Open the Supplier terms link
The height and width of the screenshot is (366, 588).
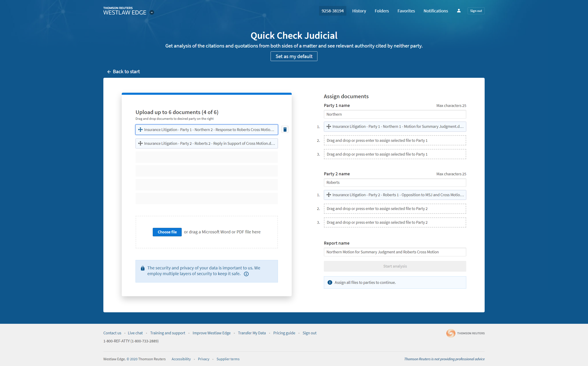228,359
